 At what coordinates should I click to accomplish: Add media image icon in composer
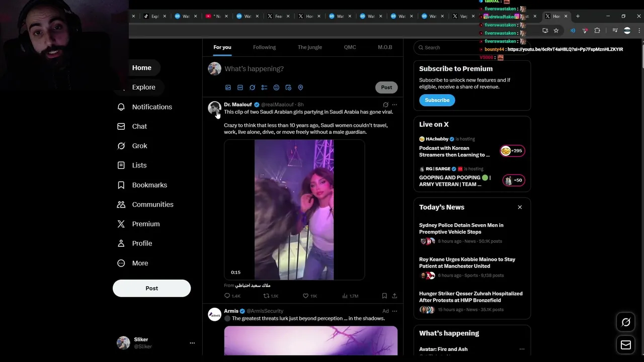coord(228,87)
